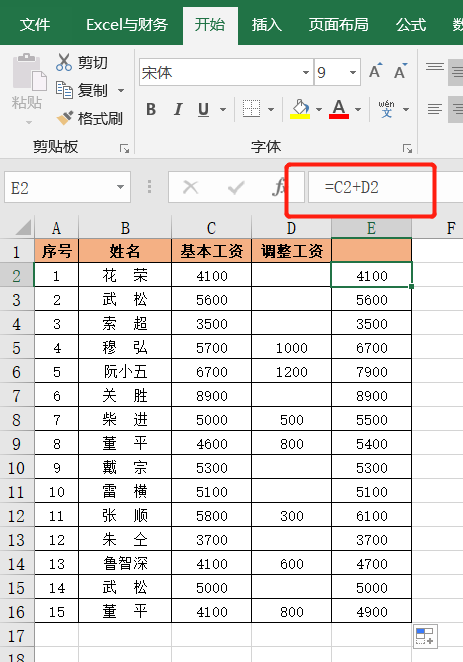The width and height of the screenshot is (463, 662).
Task: Click the 调整工资 header cell
Action: click(291, 251)
